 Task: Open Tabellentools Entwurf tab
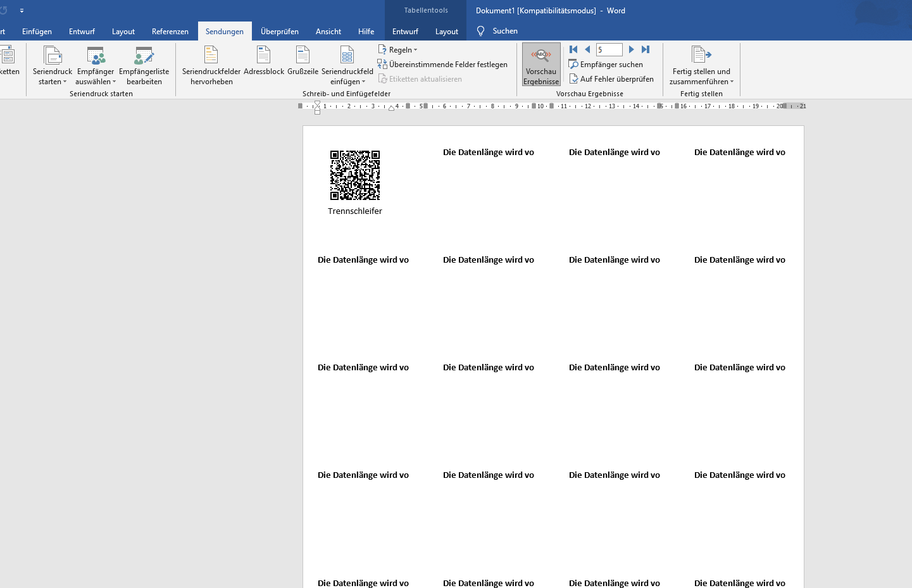click(405, 31)
